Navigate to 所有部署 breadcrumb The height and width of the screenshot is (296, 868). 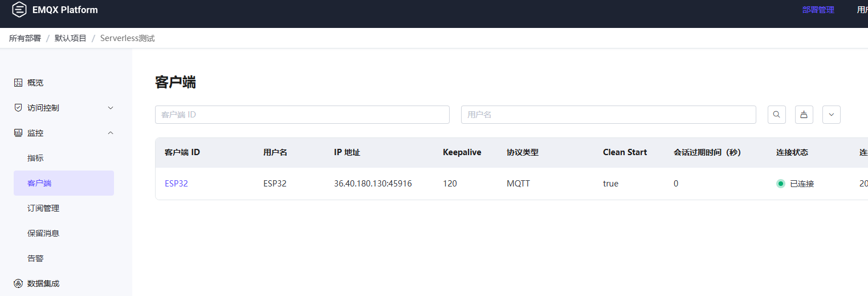click(25, 38)
